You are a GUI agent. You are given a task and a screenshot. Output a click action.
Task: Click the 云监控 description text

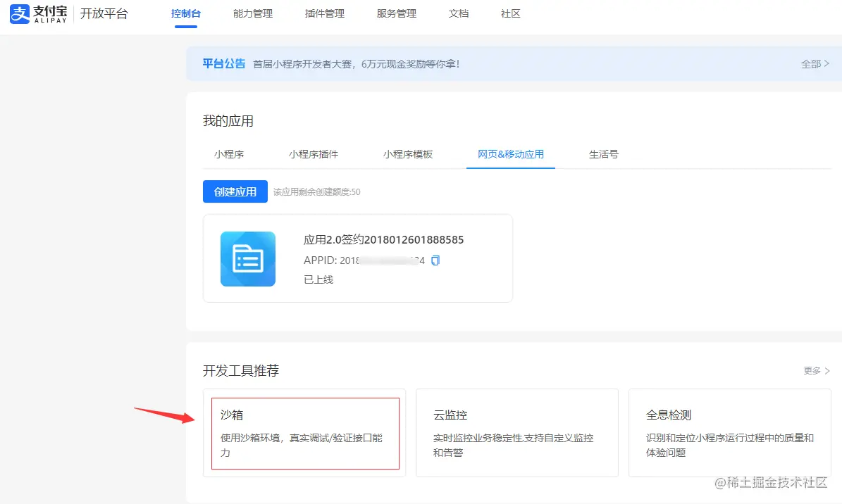514,445
